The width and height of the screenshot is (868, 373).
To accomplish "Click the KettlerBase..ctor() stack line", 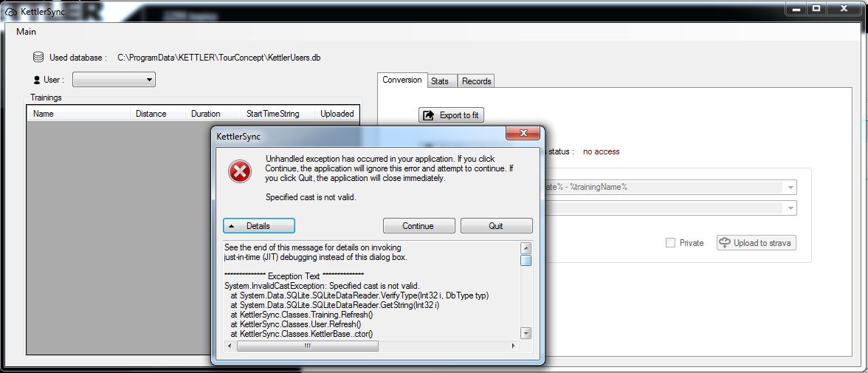I will point(302,334).
